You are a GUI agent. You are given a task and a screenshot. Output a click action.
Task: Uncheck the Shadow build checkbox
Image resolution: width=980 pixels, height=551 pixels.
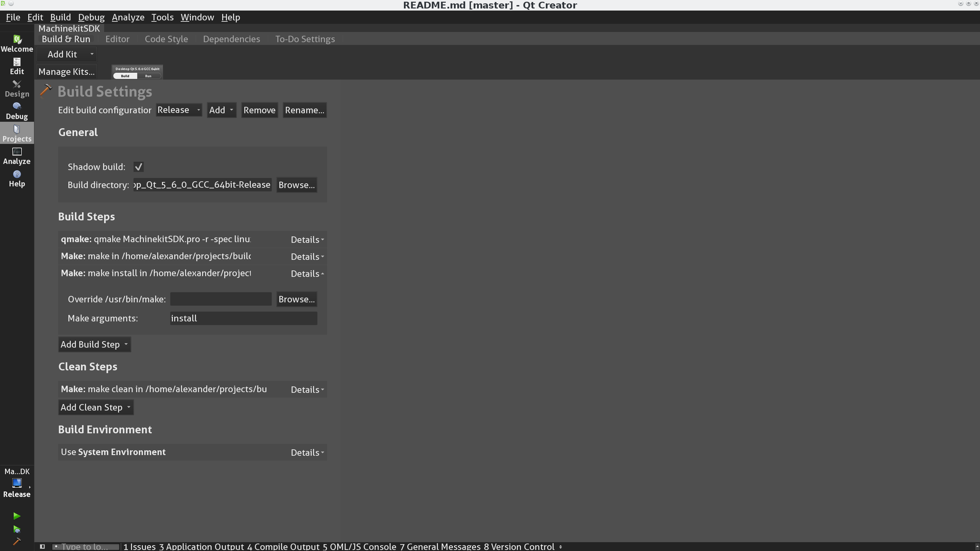(138, 167)
